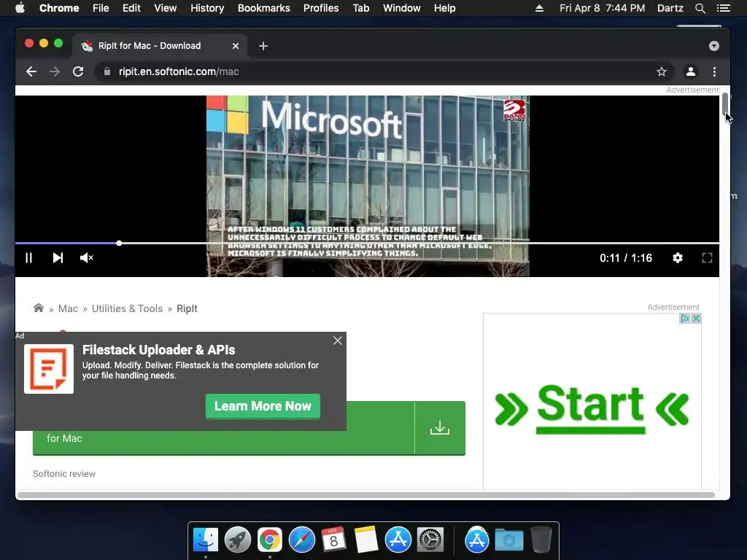Open the Mac breadcrumb link
The height and width of the screenshot is (560, 747).
point(68,308)
